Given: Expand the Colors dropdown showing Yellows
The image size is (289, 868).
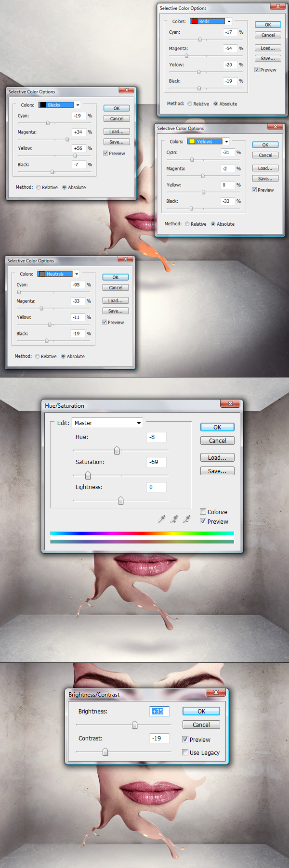Looking at the screenshot, I should click(226, 142).
